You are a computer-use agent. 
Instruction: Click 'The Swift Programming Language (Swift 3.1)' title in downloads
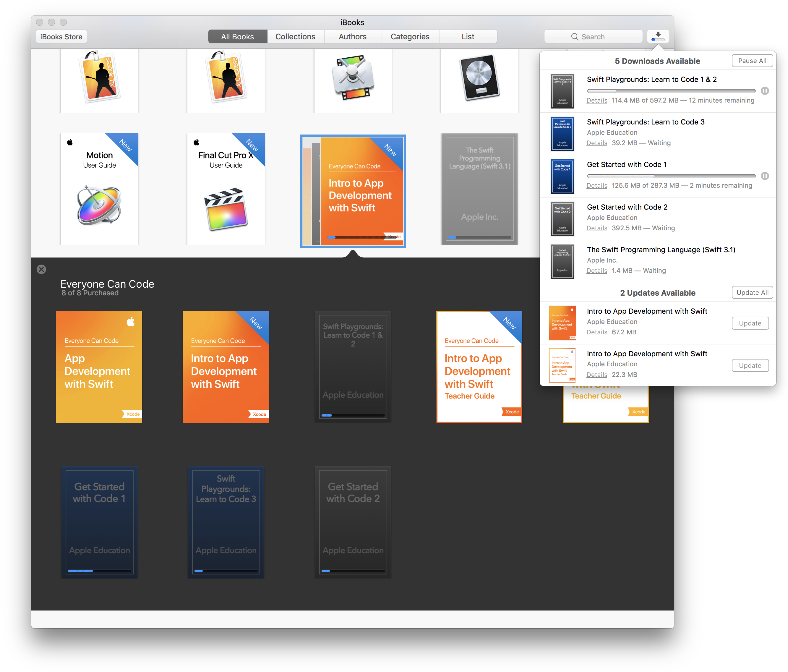point(661,250)
